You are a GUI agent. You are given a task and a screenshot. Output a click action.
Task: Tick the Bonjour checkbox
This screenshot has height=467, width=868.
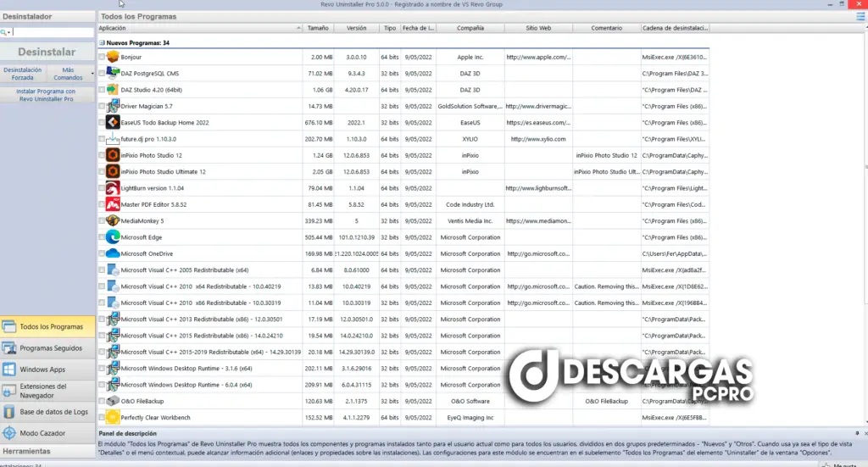pyautogui.click(x=102, y=57)
